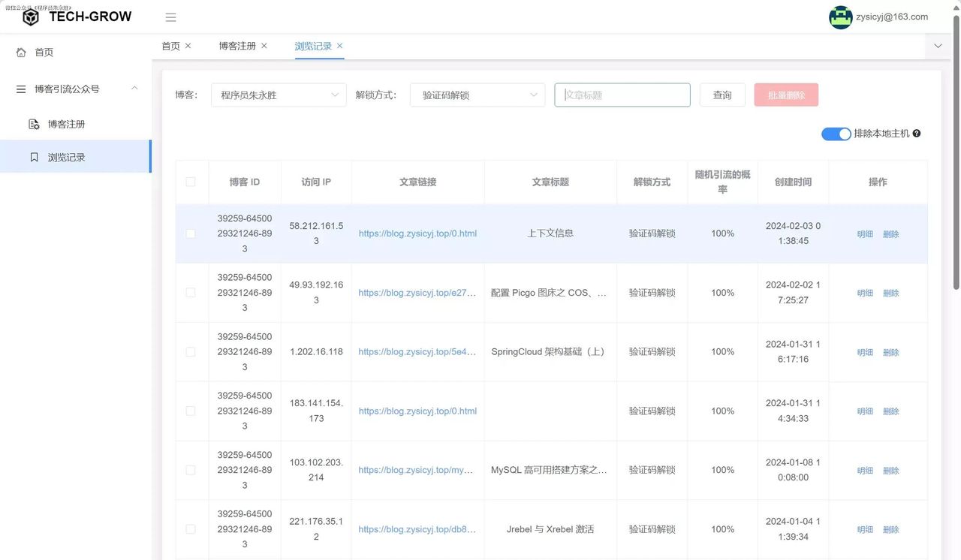Click the 文章标题 column header
This screenshot has width=961, height=560.
(550, 182)
